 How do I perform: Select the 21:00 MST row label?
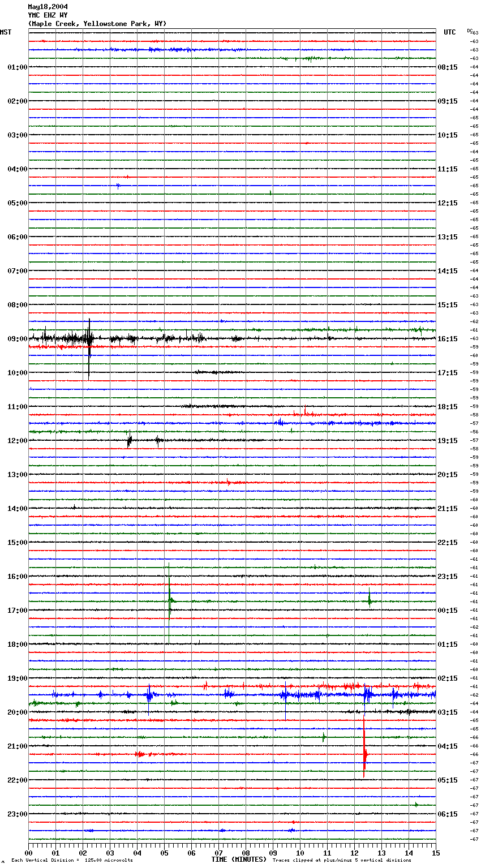[18, 746]
